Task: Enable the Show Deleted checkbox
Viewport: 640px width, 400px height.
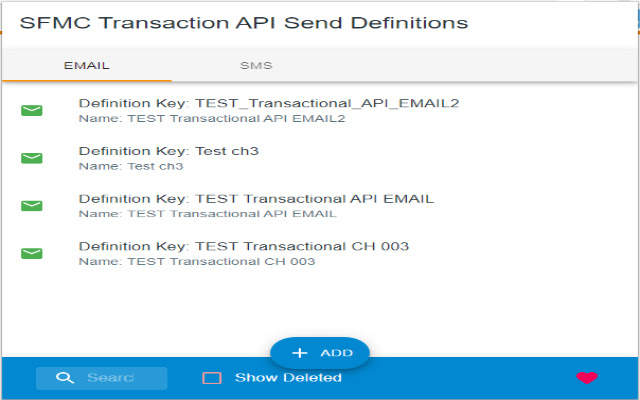Action: [x=212, y=378]
